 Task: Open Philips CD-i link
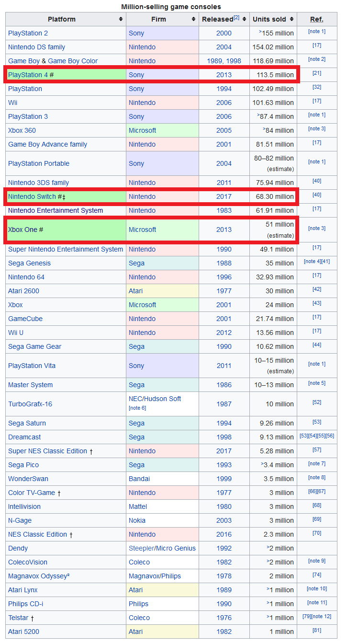(25, 604)
